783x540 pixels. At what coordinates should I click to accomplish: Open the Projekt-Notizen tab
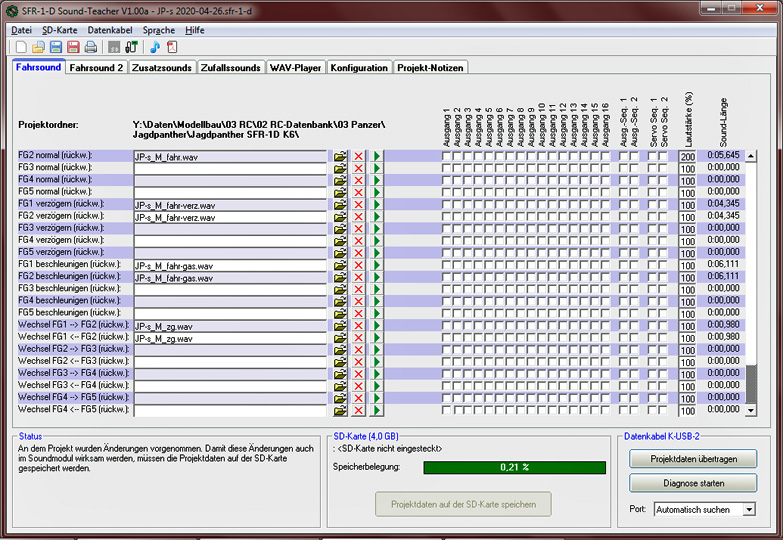pos(430,67)
